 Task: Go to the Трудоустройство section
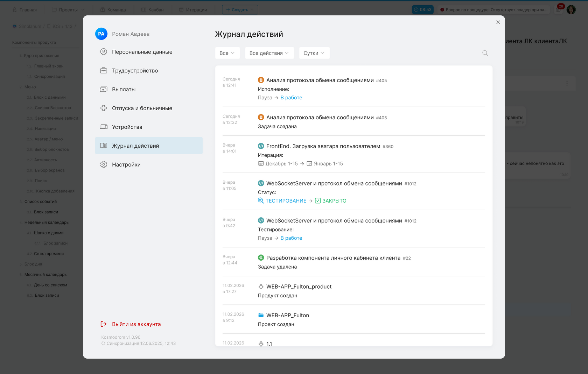click(135, 71)
